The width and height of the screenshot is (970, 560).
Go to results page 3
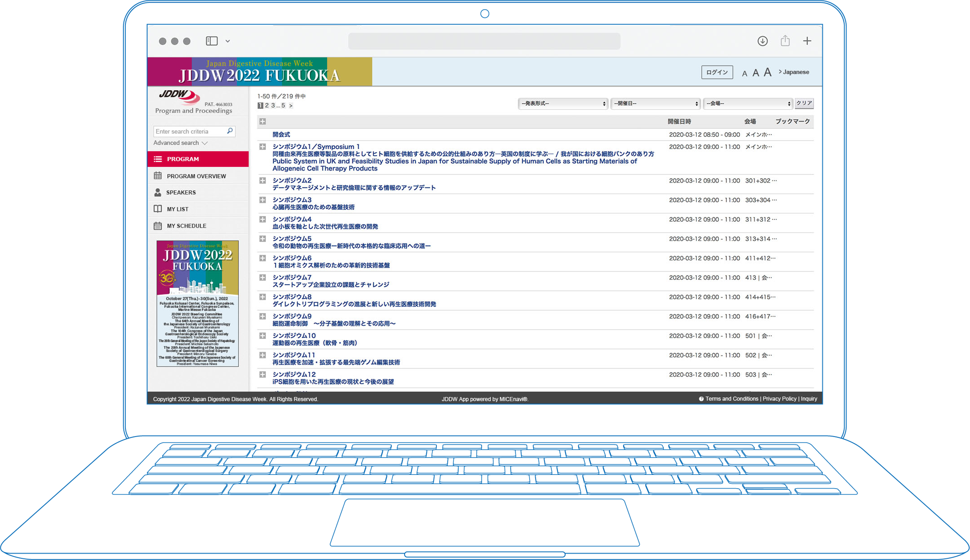point(273,105)
